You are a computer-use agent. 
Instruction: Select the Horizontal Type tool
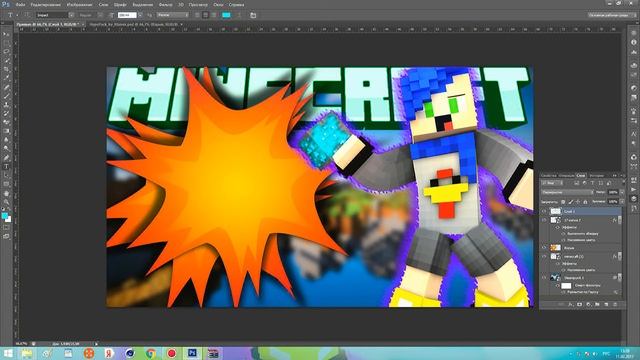(x=6, y=167)
